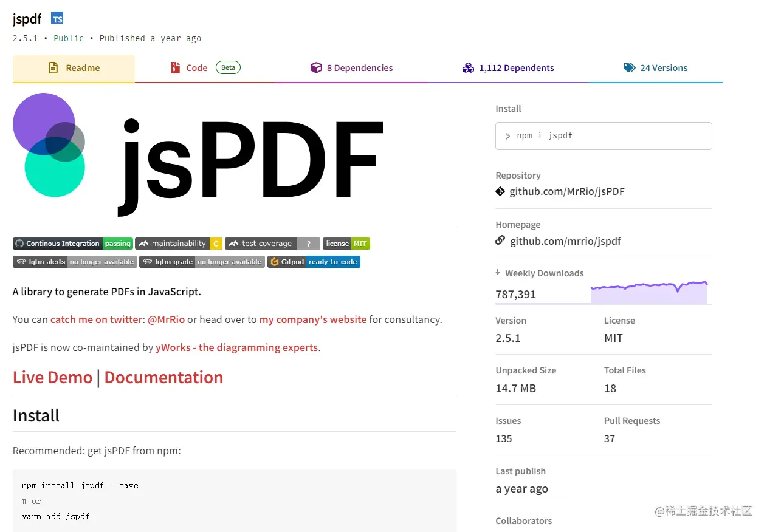This screenshot has height=532, width=767.
Task: Click the Unpacked Size value 14.7 MB
Action: coord(516,389)
